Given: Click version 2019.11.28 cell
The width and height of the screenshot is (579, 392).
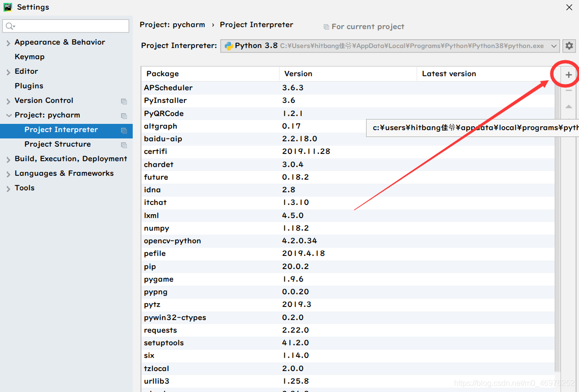Looking at the screenshot, I should click(306, 152).
